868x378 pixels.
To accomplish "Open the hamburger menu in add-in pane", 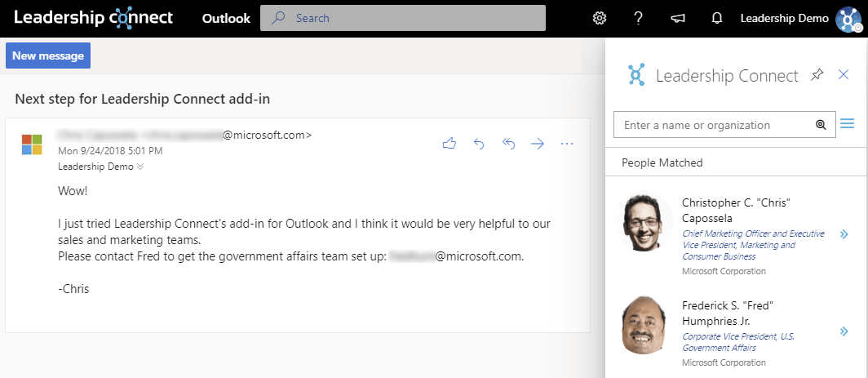I will tap(847, 123).
